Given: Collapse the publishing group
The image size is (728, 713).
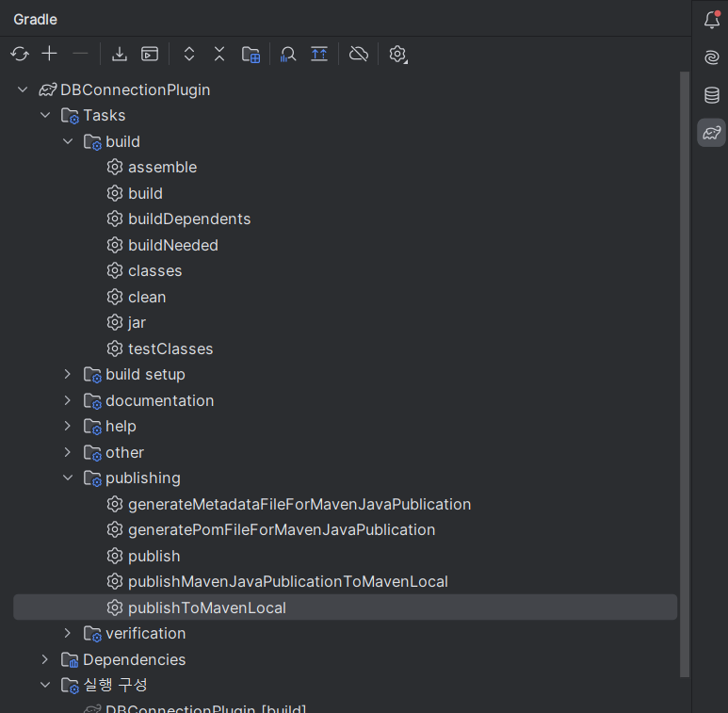Looking at the screenshot, I should tap(68, 478).
